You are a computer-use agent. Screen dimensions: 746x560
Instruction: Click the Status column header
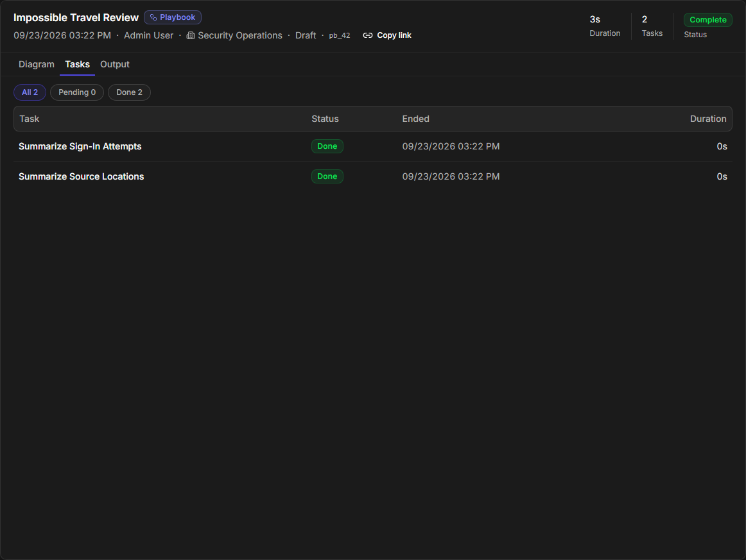tap(325, 119)
